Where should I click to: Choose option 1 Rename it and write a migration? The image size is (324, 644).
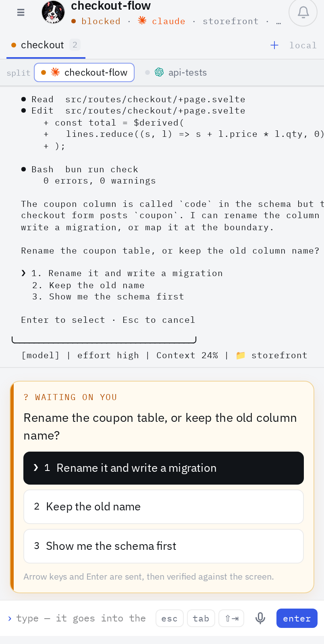(x=164, y=468)
